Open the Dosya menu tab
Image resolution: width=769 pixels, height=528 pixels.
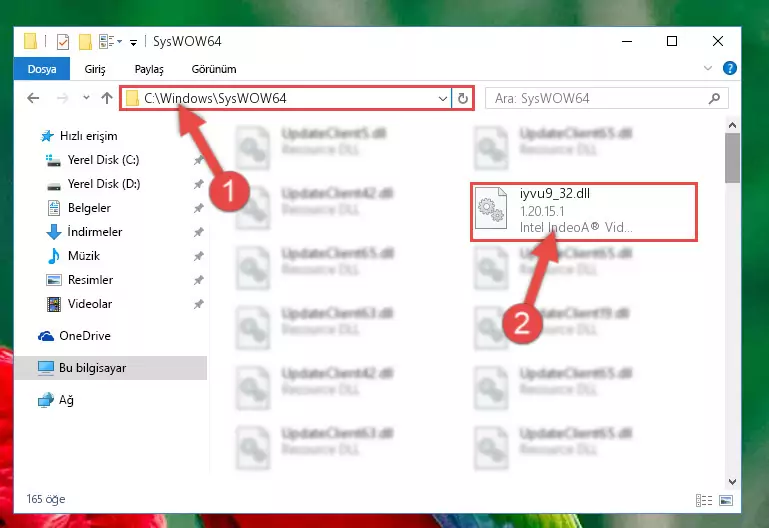point(42,69)
